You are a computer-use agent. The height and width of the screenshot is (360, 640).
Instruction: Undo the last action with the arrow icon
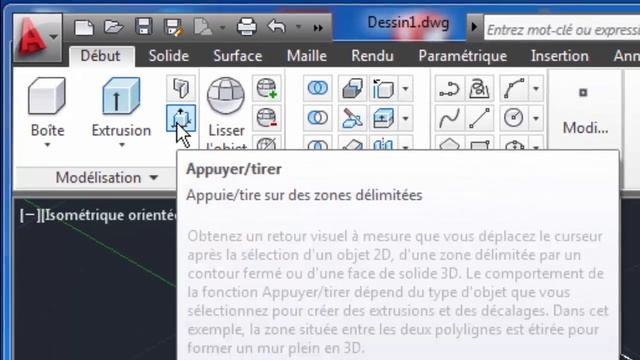pyautogui.click(x=276, y=27)
